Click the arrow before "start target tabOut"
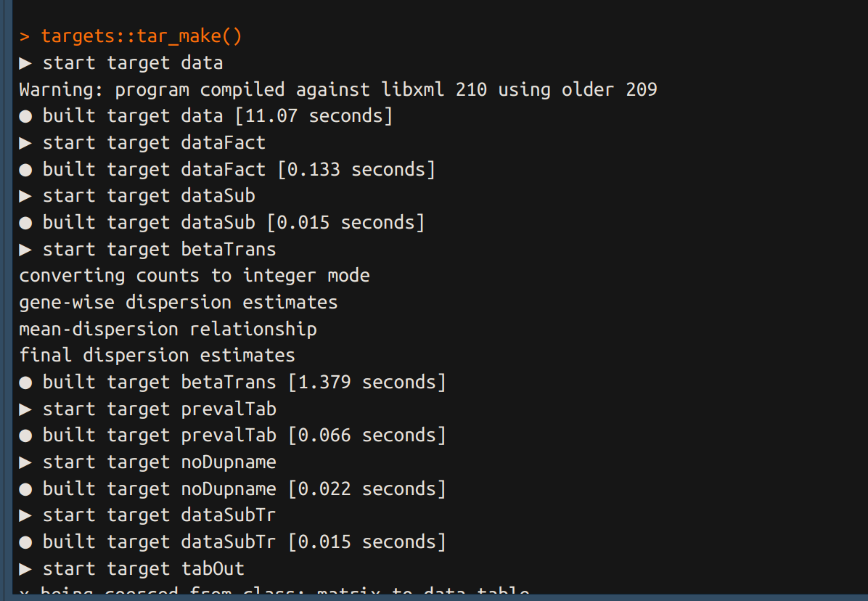Screen dimensions: 868x601 click(25, 569)
